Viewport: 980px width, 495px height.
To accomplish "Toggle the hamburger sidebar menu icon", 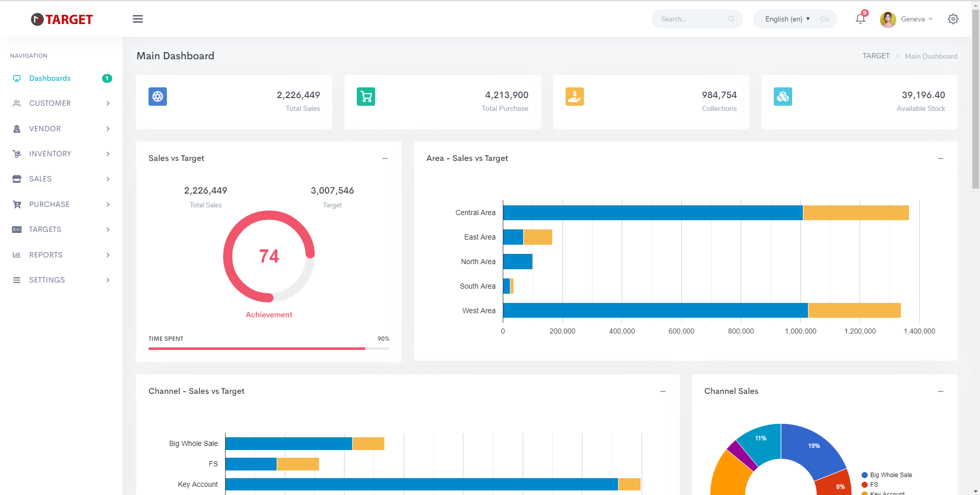I will (x=138, y=19).
